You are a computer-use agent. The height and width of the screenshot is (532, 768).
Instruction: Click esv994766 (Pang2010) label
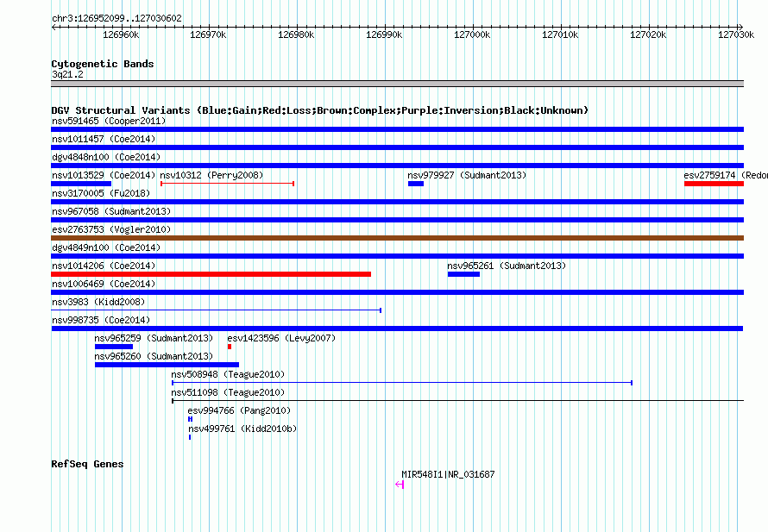[239, 410]
